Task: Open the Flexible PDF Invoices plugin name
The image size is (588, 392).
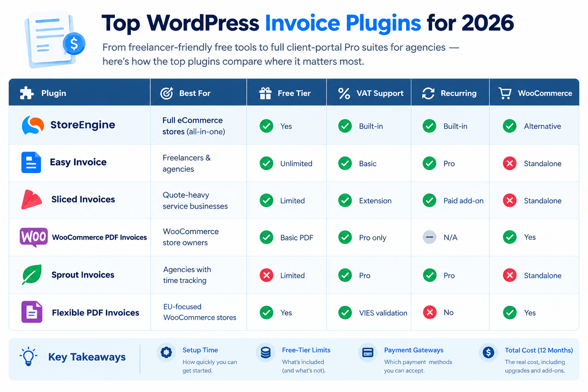Action: pyautogui.click(x=95, y=313)
